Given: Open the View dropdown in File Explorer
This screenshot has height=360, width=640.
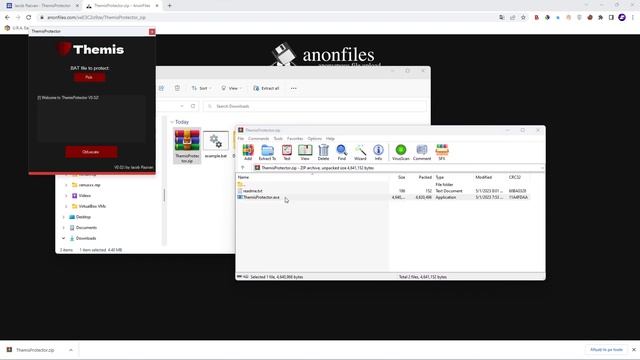Looking at the screenshot, I should pyautogui.click(x=231, y=88).
